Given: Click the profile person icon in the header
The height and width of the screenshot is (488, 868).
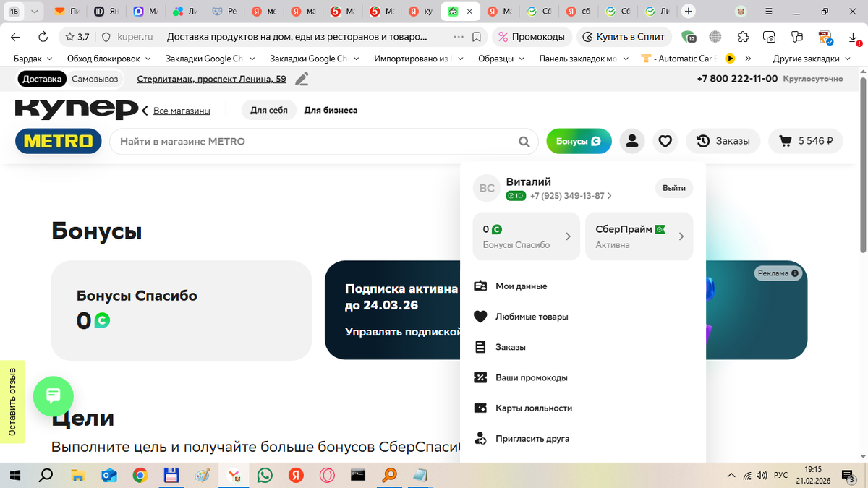Looking at the screenshot, I should (631, 141).
